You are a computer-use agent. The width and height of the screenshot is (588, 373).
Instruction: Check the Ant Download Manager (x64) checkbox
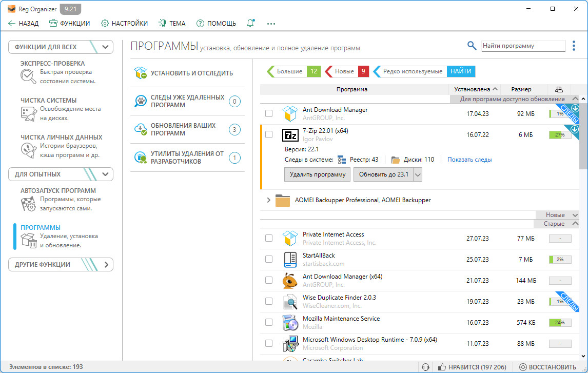pos(269,281)
